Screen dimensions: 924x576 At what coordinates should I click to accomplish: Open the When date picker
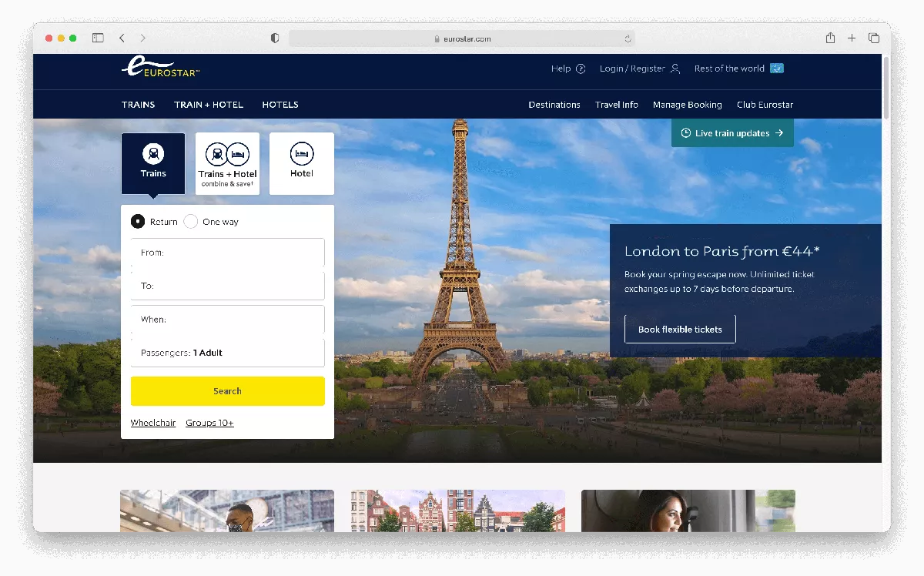[x=227, y=320]
